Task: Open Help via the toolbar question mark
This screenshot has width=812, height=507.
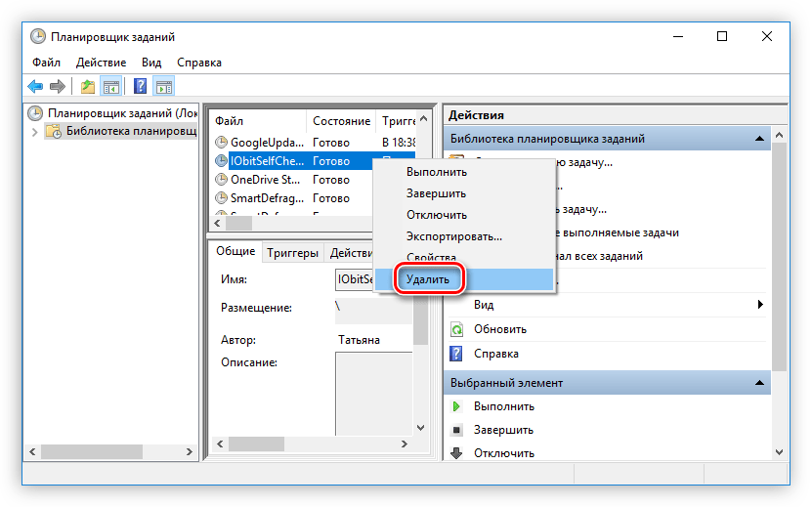Action: point(140,86)
